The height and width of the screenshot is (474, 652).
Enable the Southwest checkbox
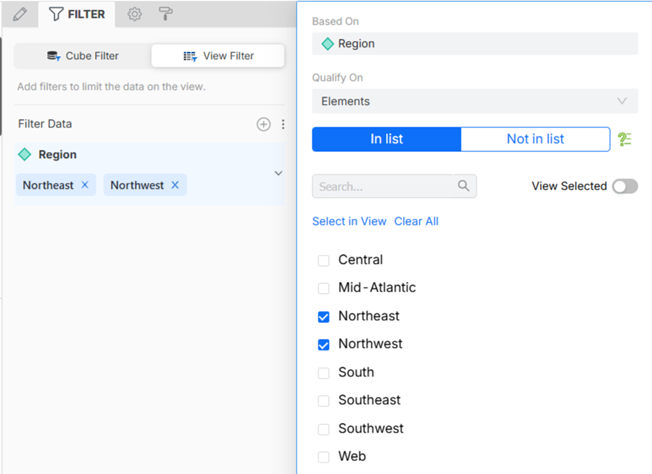(323, 429)
